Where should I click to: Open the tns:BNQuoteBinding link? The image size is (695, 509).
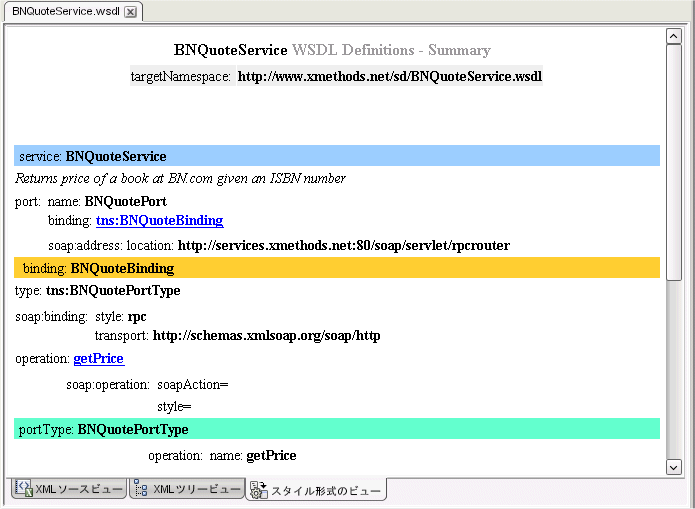(x=160, y=220)
